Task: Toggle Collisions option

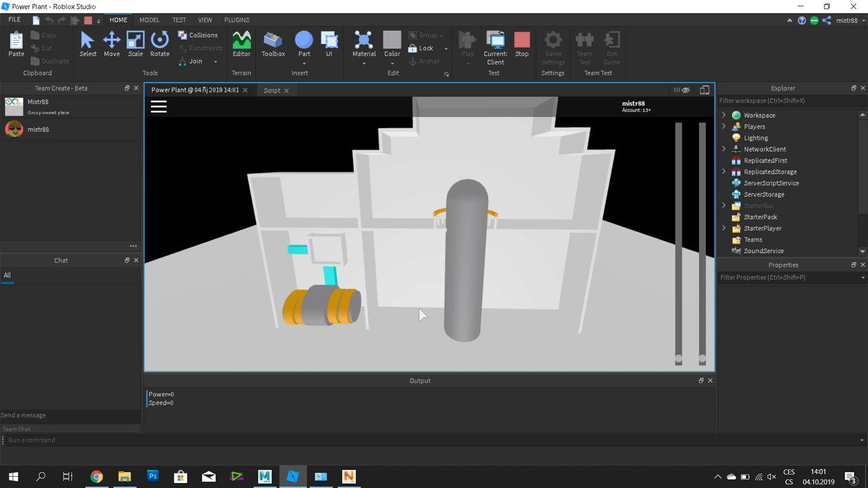Action: coord(198,35)
